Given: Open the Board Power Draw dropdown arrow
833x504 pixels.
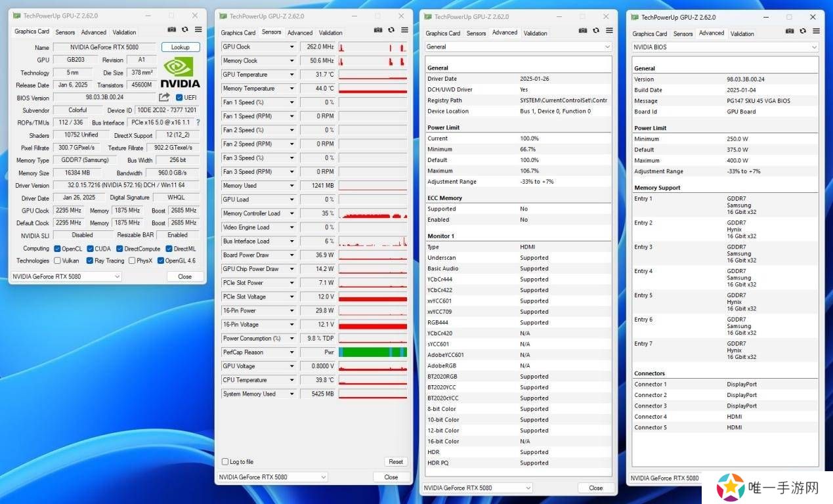Looking at the screenshot, I should 291,255.
